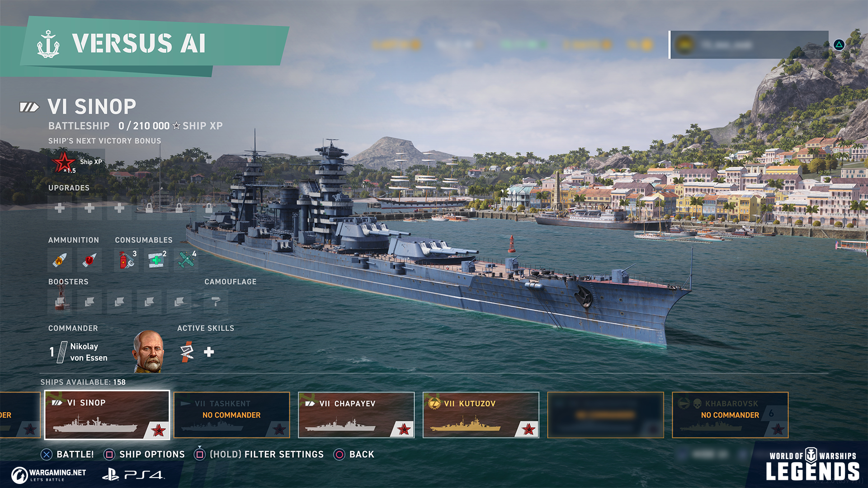Open commander Nikolay von Essen portrait

(148, 352)
